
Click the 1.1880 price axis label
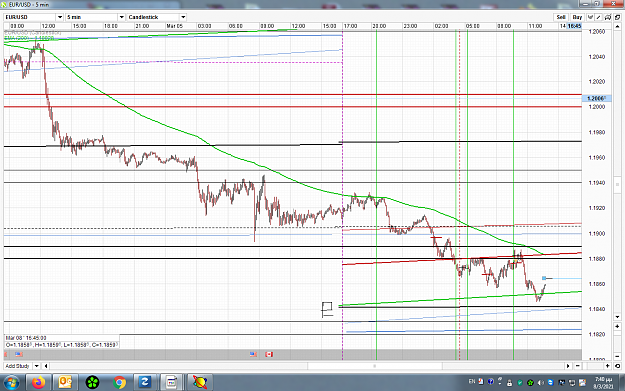pos(597,259)
